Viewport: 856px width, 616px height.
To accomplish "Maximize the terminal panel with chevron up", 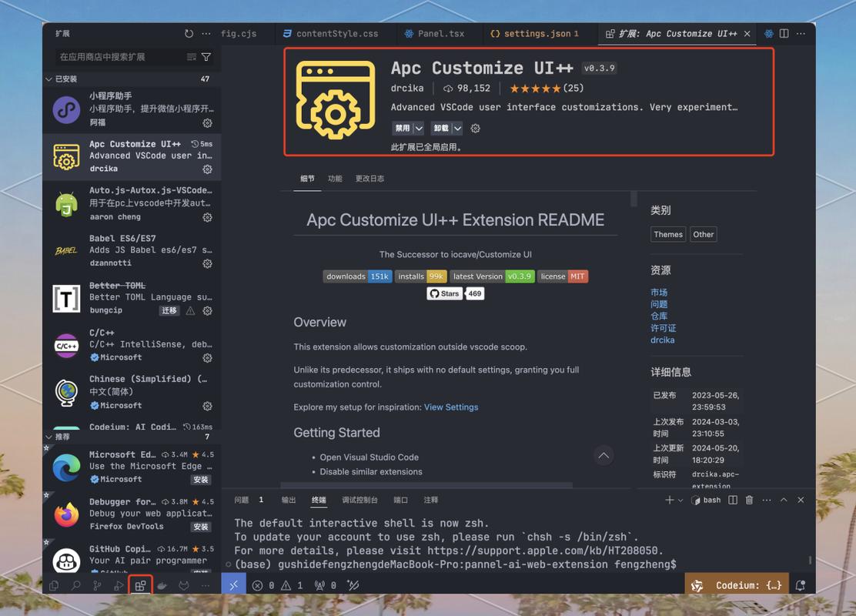I will click(x=784, y=500).
